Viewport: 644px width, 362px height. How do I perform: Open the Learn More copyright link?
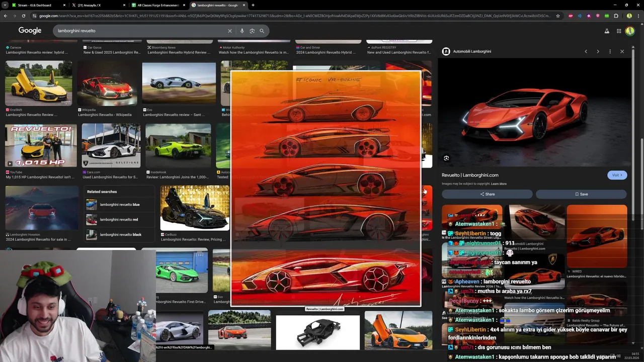point(499,184)
